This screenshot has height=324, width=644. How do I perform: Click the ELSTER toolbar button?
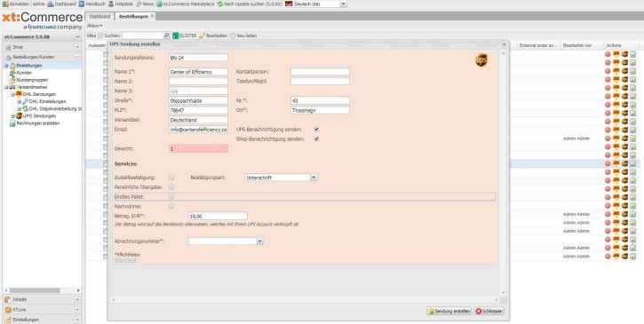pyautogui.click(x=185, y=36)
